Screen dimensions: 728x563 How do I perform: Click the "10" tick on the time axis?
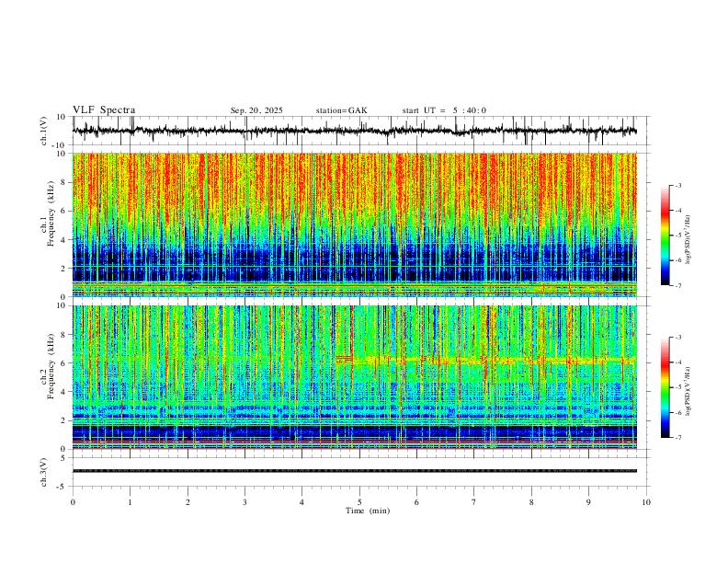pyautogui.click(x=646, y=502)
